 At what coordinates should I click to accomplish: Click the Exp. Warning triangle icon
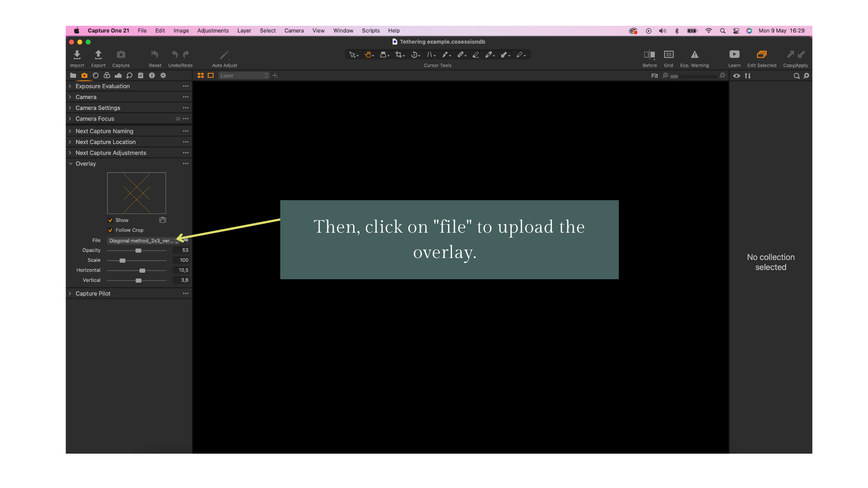coord(694,55)
